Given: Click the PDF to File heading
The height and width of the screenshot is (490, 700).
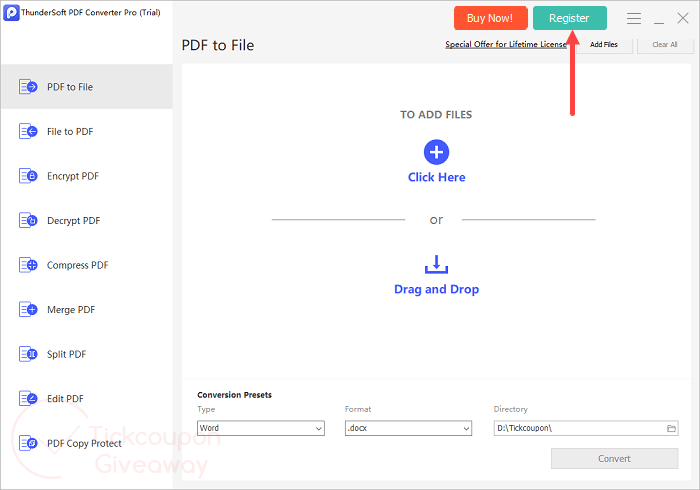Looking at the screenshot, I should coord(218,45).
